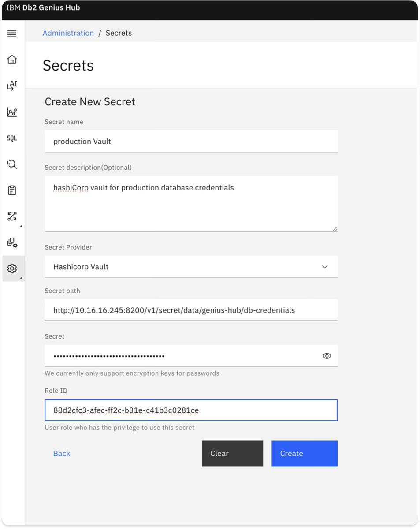The image size is (420, 529).
Task: Click the Administration breadcrumb link
Action: pyautogui.click(x=68, y=33)
